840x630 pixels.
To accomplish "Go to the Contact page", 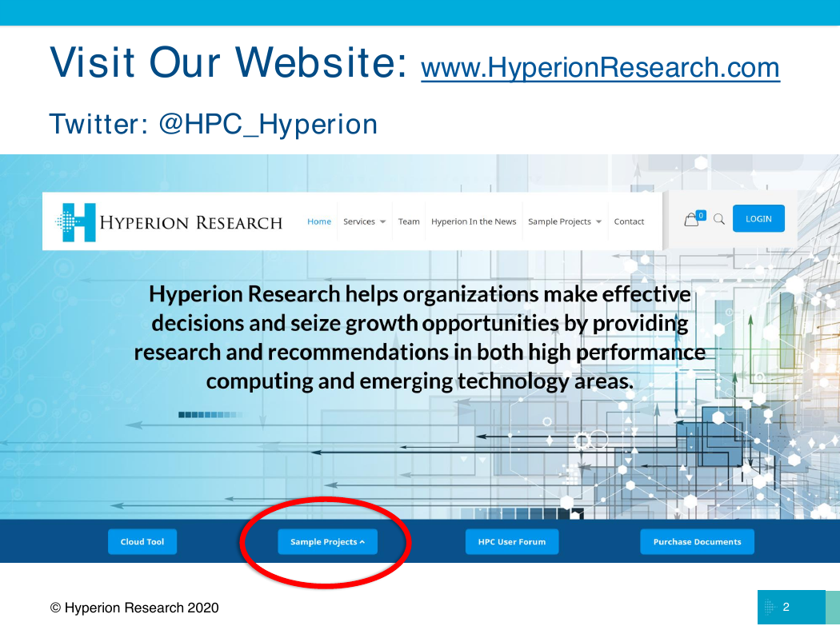I will tap(629, 221).
